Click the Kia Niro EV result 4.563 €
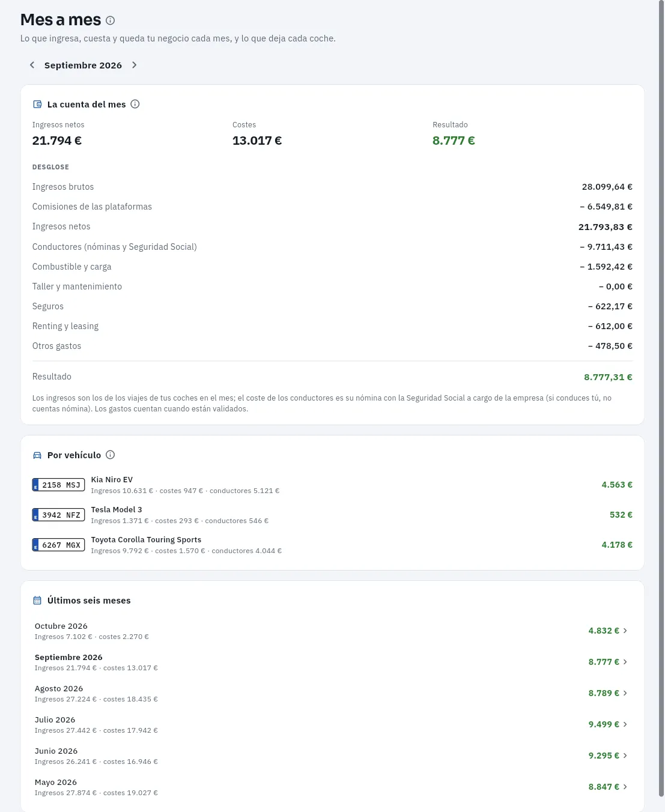Screen dimensions: 665x812 (617, 485)
